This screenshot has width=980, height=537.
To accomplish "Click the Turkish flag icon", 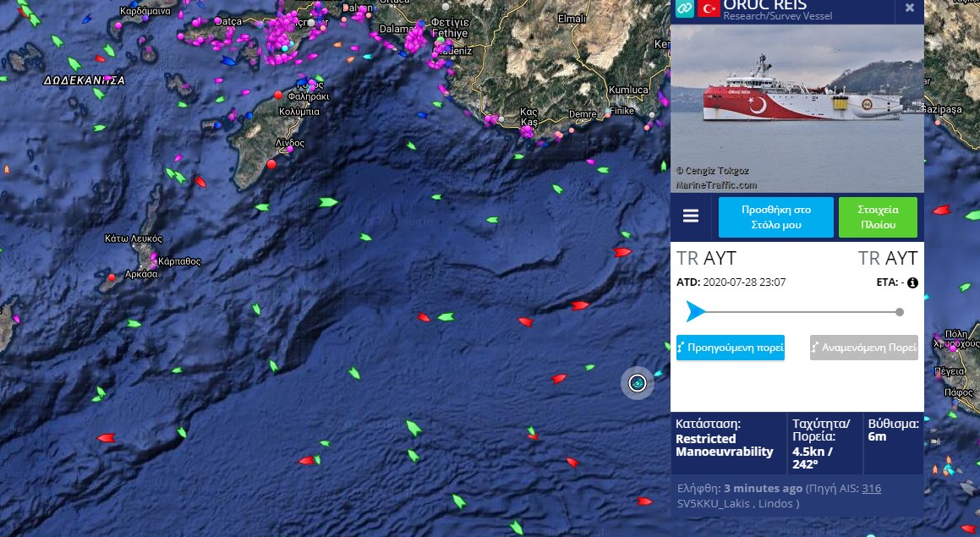I will (709, 8).
